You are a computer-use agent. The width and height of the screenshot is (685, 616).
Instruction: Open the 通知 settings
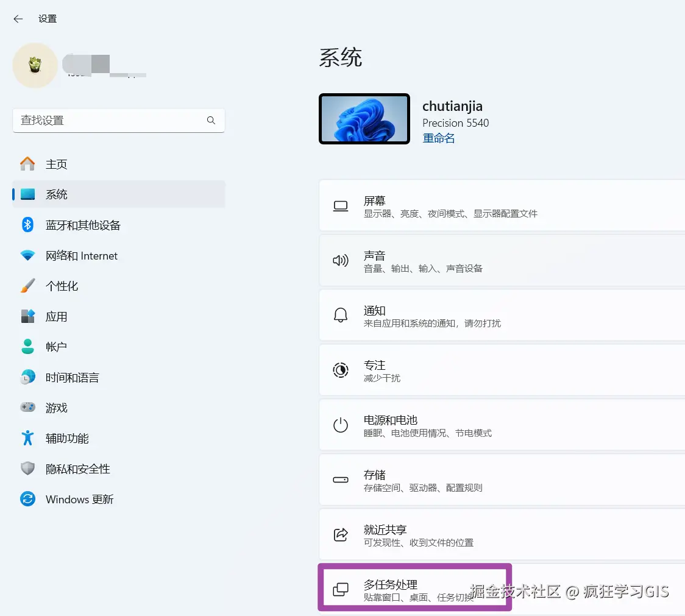502,315
